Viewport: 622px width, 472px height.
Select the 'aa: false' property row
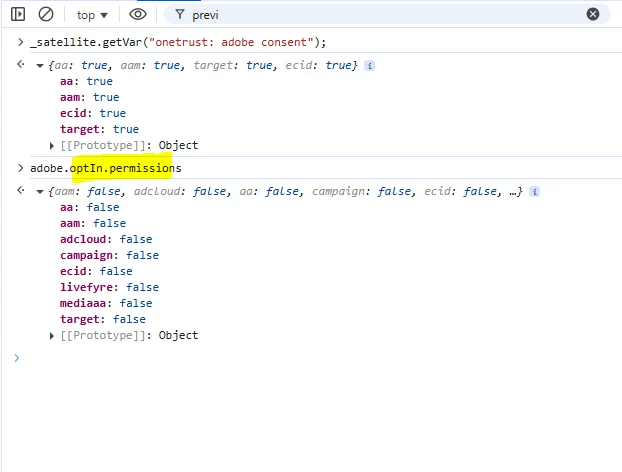coord(89,207)
